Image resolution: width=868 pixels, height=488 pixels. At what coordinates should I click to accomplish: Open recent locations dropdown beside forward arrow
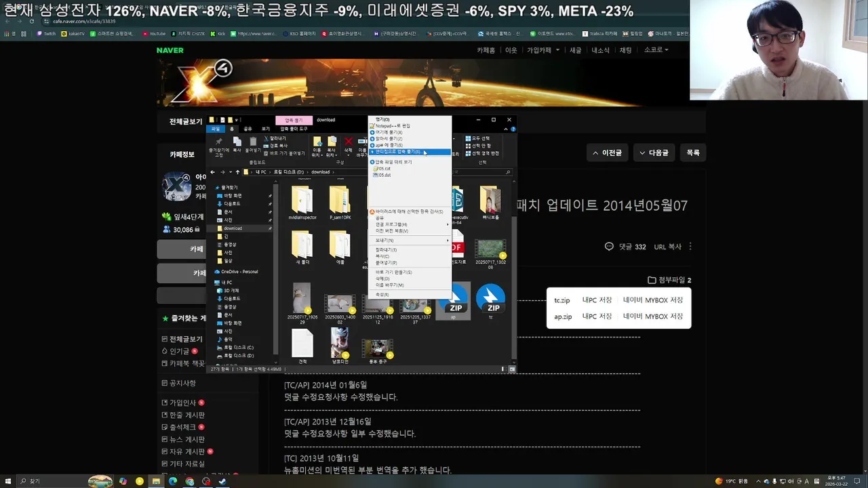coord(230,172)
